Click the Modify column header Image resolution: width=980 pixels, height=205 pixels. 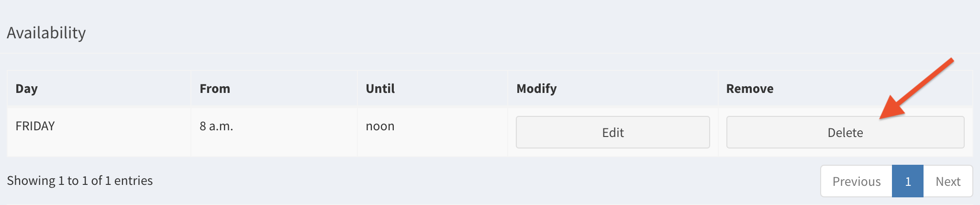tap(536, 89)
